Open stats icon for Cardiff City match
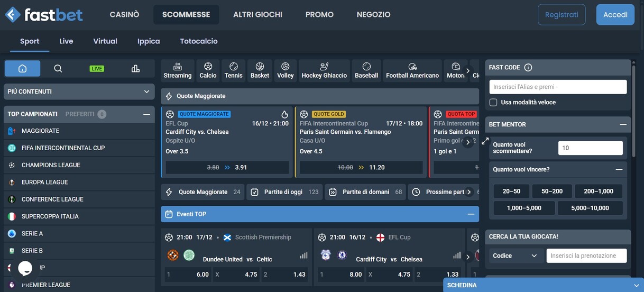 (456, 255)
